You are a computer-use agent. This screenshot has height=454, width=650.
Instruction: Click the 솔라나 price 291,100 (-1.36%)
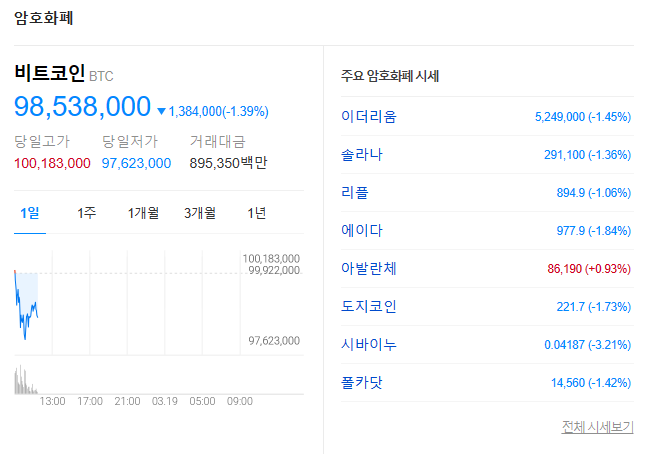pyautogui.click(x=587, y=155)
